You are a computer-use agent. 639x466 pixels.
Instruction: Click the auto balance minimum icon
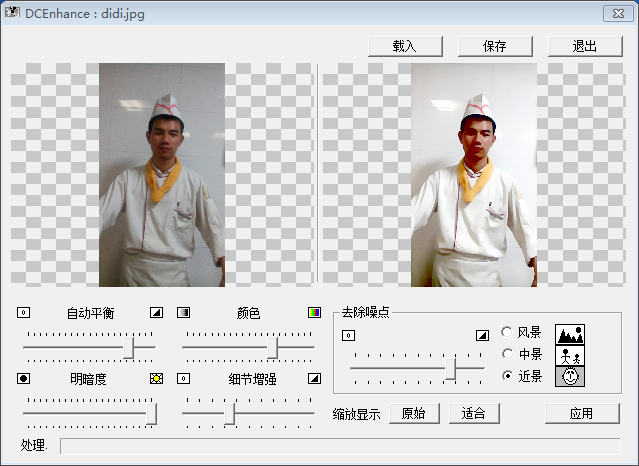point(23,313)
